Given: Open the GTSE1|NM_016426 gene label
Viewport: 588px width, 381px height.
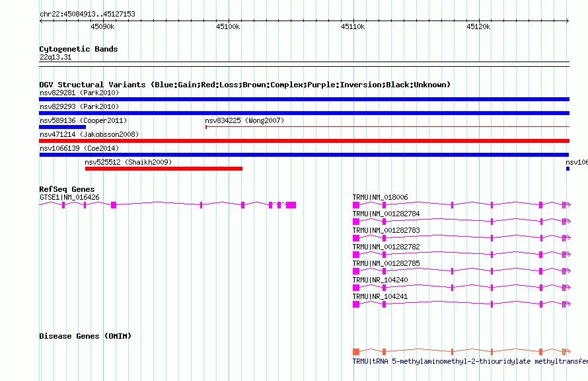Looking at the screenshot, I should tap(69, 197).
